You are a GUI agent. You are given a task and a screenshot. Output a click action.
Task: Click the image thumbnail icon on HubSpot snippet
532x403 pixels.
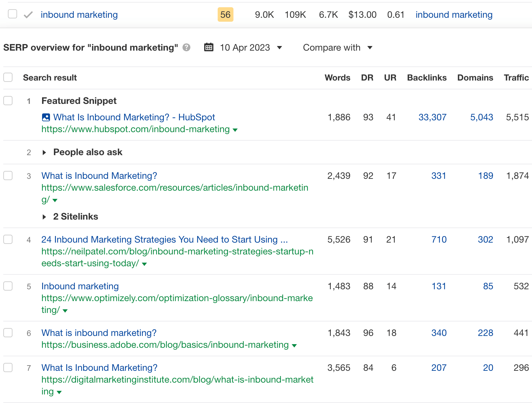[x=46, y=117]
